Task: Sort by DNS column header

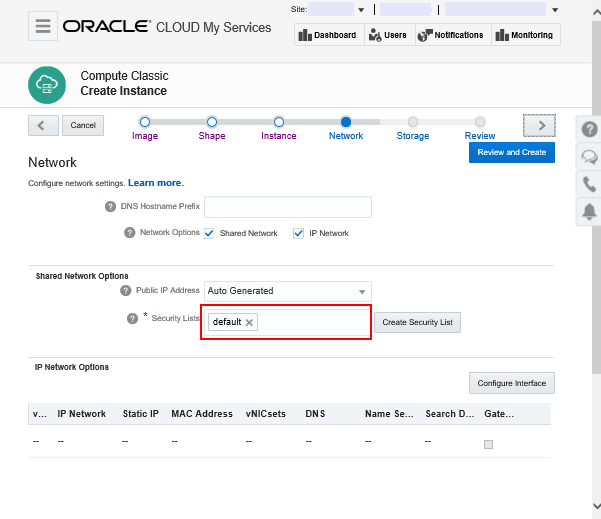Action: coord(315,414)
